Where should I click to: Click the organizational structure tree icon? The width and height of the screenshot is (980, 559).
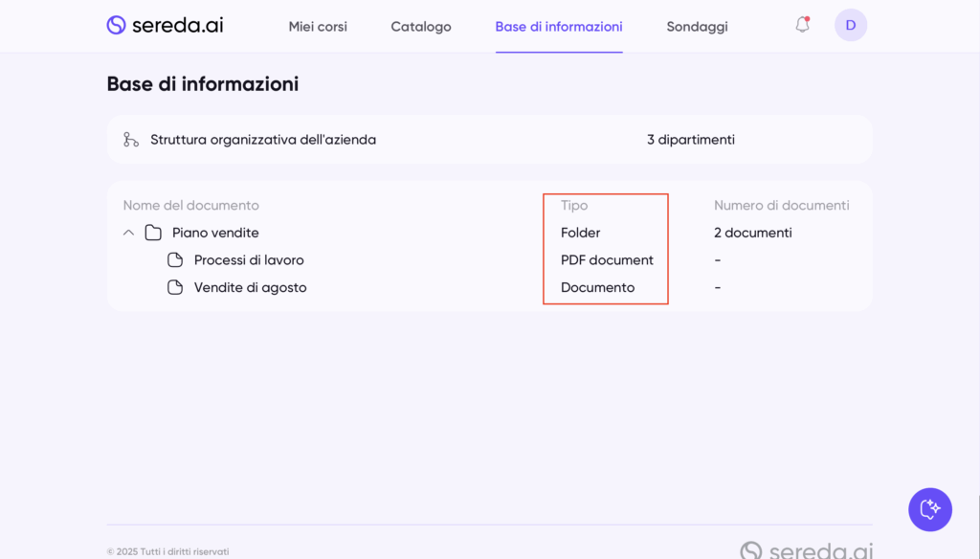pyautogui.click(x=131, y=140)
